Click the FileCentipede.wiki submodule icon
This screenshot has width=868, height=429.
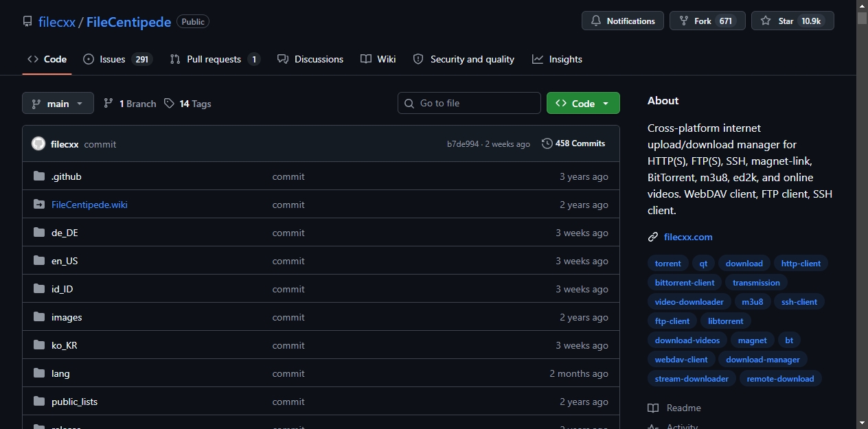(38, 205)
